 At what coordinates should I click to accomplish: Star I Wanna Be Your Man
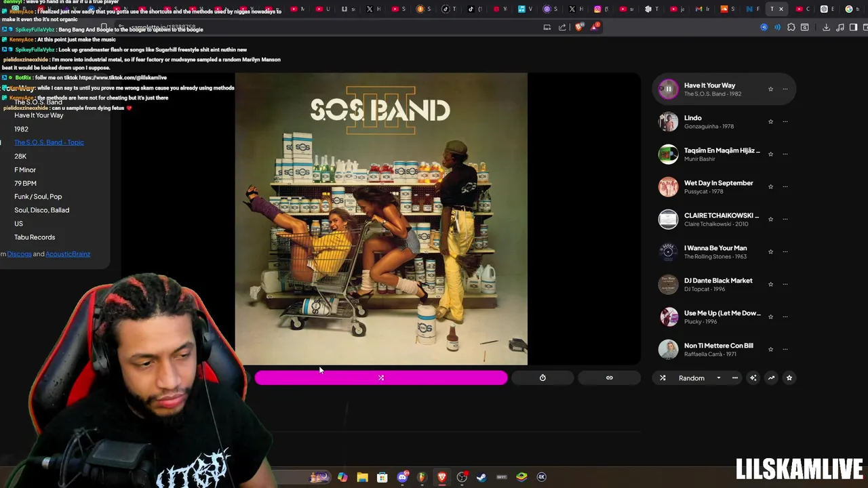pyautogui.click(x=770, y=251)
